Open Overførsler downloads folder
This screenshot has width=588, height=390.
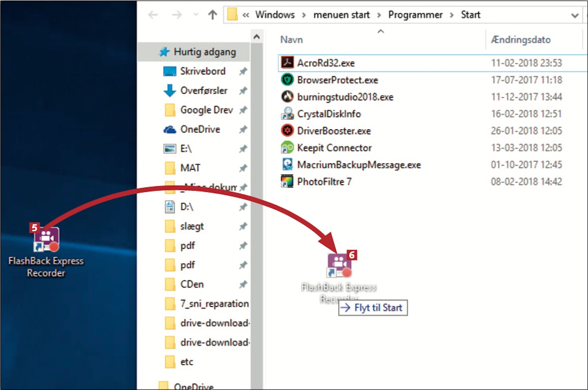tap(204, 91)
